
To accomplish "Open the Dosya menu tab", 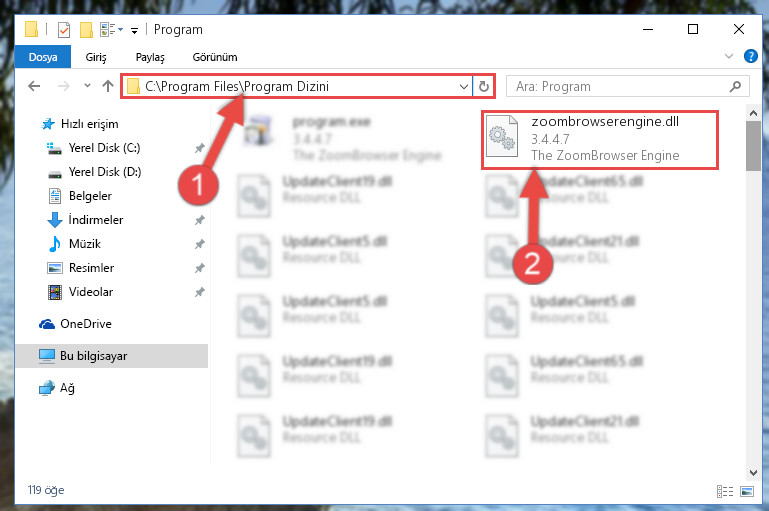I will point(43,57).
